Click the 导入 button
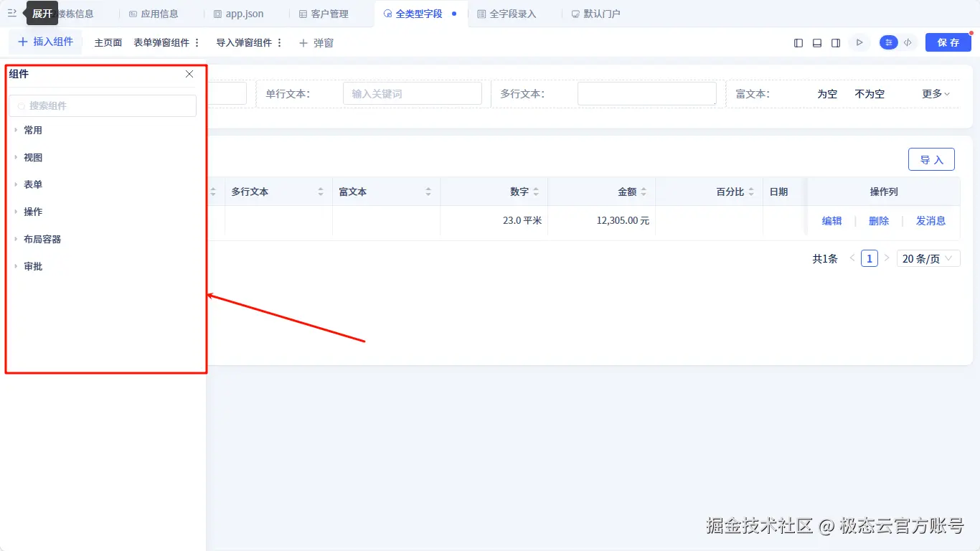This screenshot has width=980, height=551. [931, 159]
